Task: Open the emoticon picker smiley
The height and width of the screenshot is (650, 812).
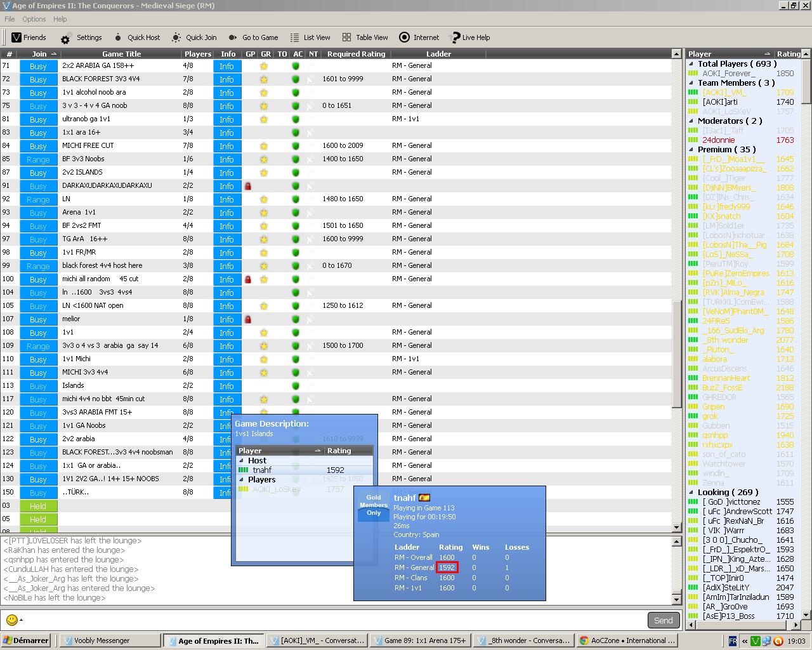Action: coord(11,620)
